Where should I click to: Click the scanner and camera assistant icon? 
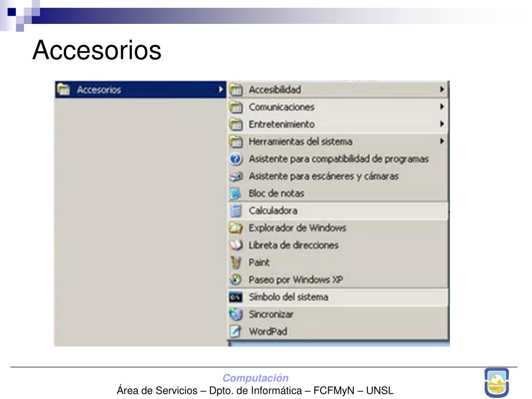[236, 176]
